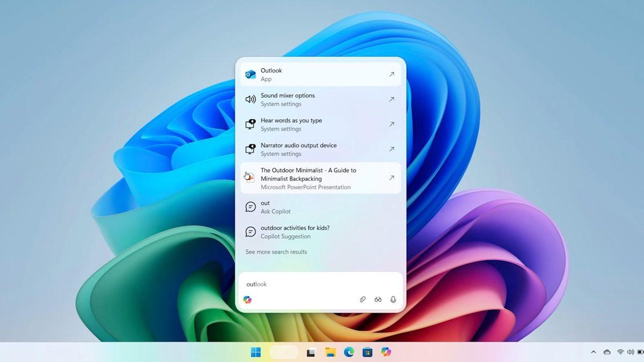Open Microsoft Store from the taskbar
Screen dimensions: 644x362
368,352
